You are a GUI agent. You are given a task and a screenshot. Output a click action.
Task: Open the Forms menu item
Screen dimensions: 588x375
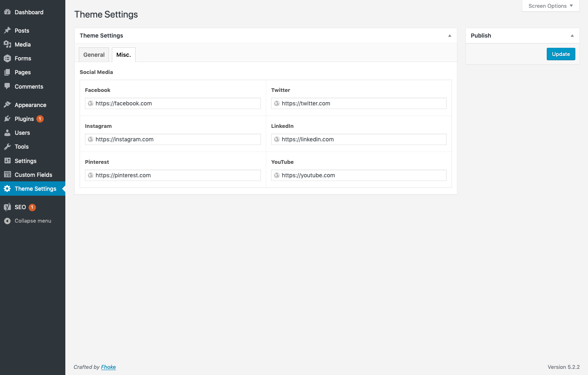[33, 58]
